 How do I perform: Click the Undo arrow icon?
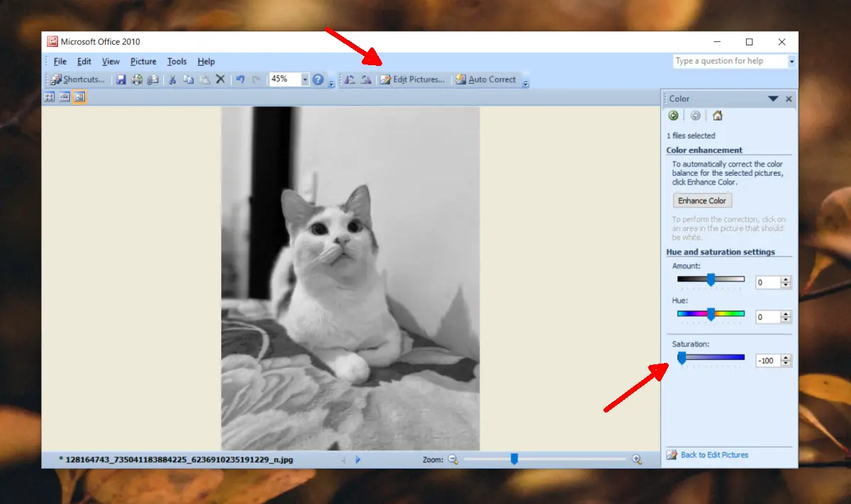[x=240, y=79]
